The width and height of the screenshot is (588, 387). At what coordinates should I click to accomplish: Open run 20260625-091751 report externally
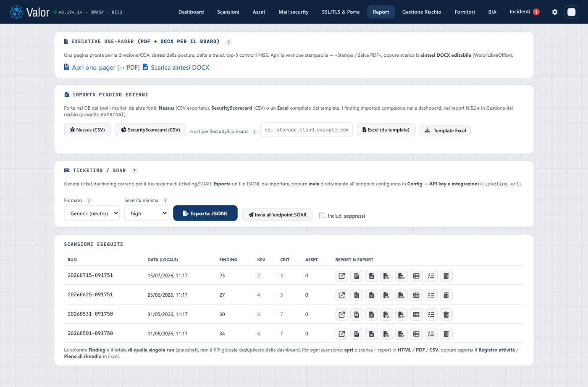pyautogui.click(x=342, y=295)
